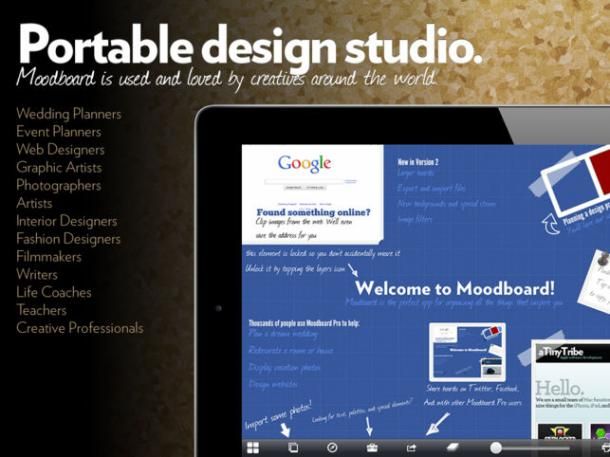The width and height of the screenshot is (610, 457).
Task: Click 'Interior Designers' in the list
Action: pyautogui.click(x=67, y=221)
